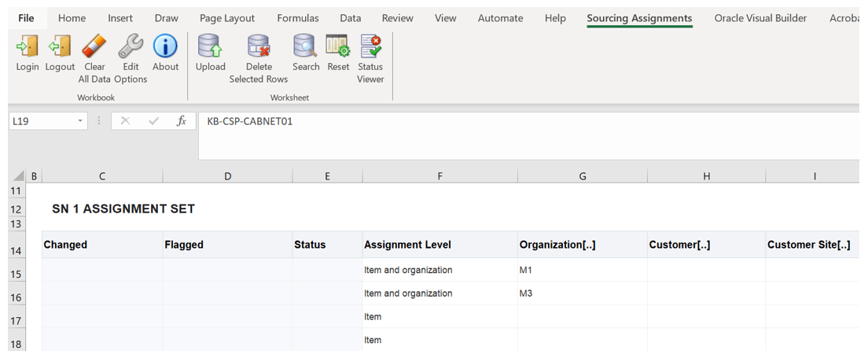Open the Data ribbon tab
Screen dimensions: 868x362
(x=351, y=18)
